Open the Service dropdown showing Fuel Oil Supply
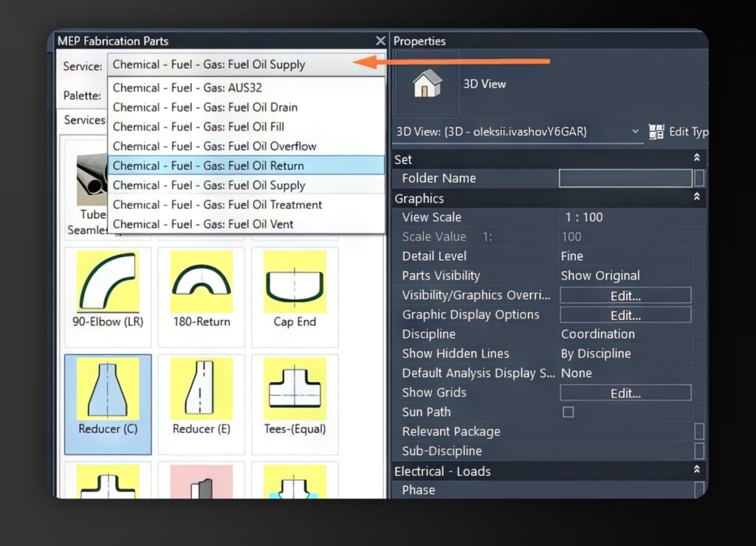Viewport: 756px width, 546px height. pyautogui.click(x=246, y=64)
